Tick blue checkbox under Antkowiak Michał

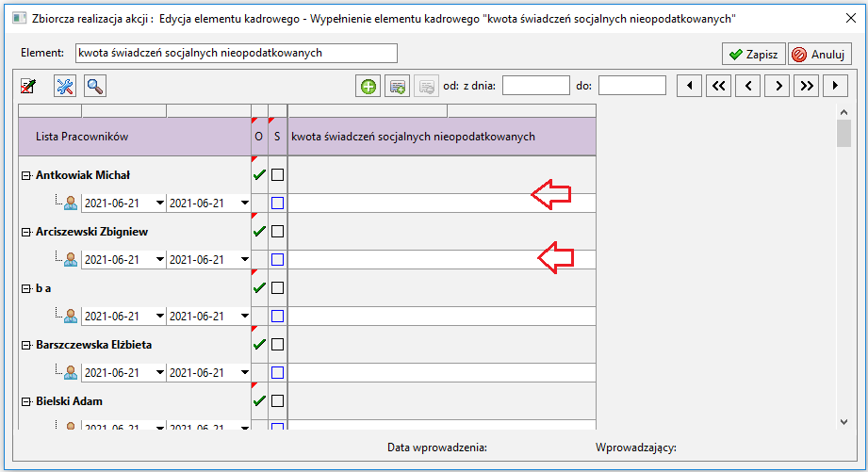[277, 203]
